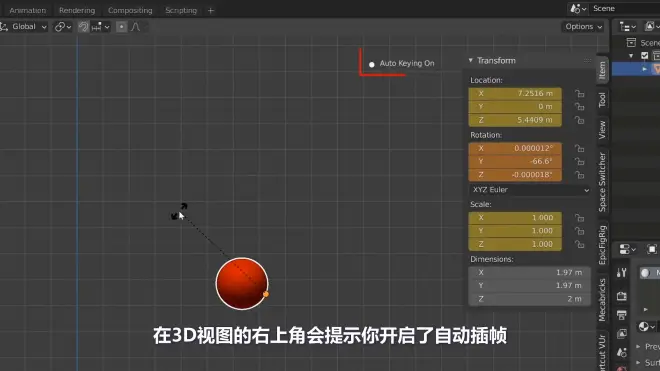Switch to the Rendering workspace
660x371 pixels.
tap(77, 11)
